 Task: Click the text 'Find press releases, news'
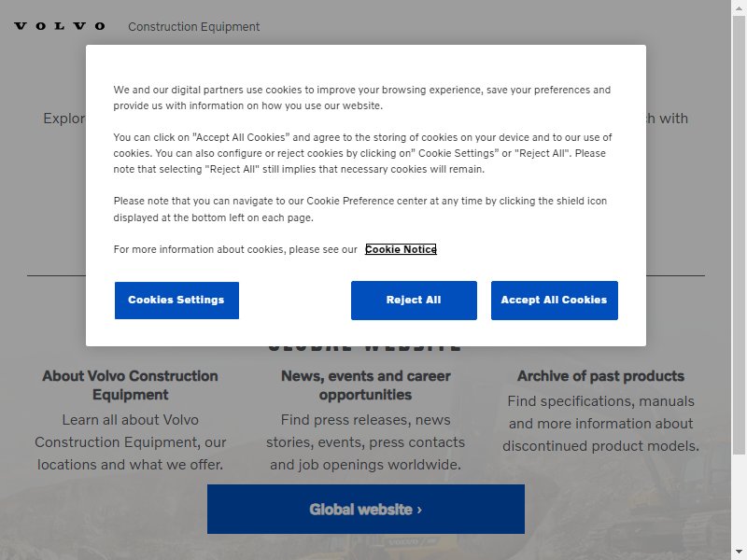click(x=365, y=419)
